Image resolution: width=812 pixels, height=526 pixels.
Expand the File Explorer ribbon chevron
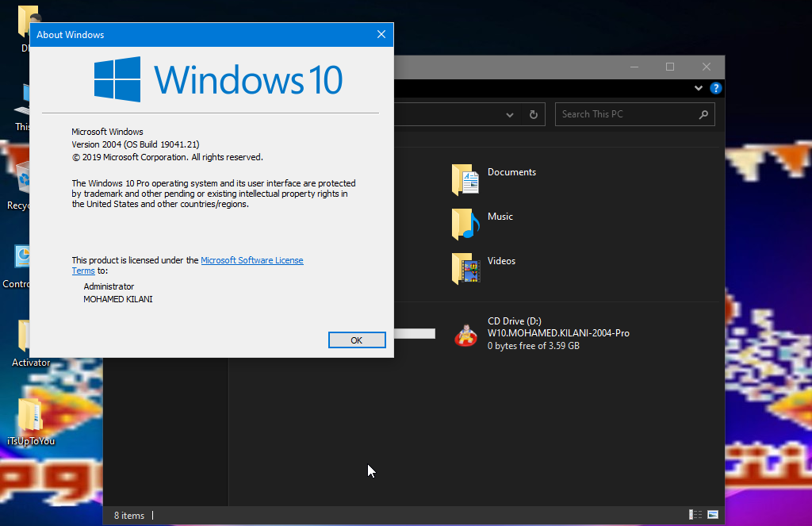(x=698, y=88)
